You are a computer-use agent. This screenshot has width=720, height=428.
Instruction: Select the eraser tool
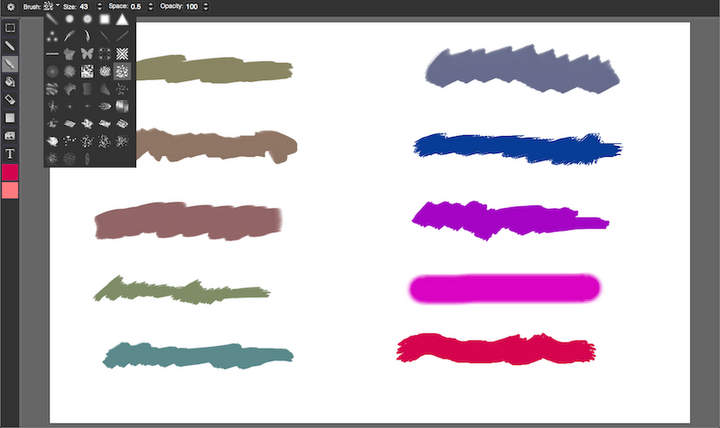point(10,100)
